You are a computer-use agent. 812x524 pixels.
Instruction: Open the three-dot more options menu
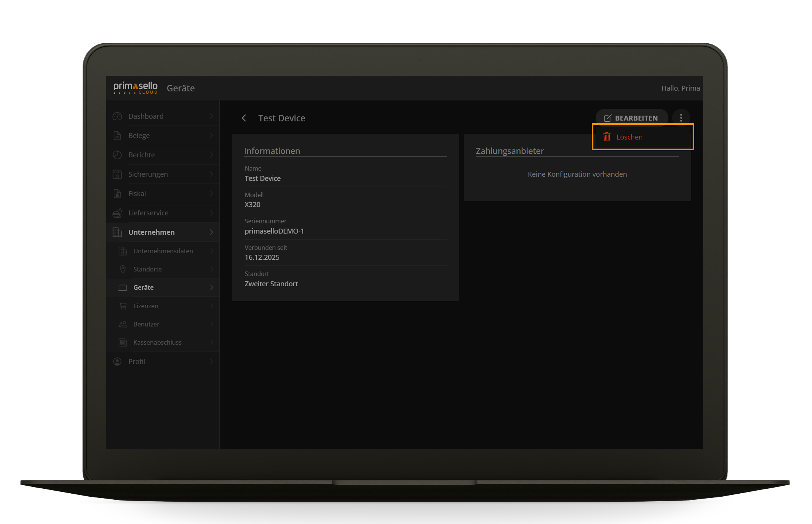681,118
